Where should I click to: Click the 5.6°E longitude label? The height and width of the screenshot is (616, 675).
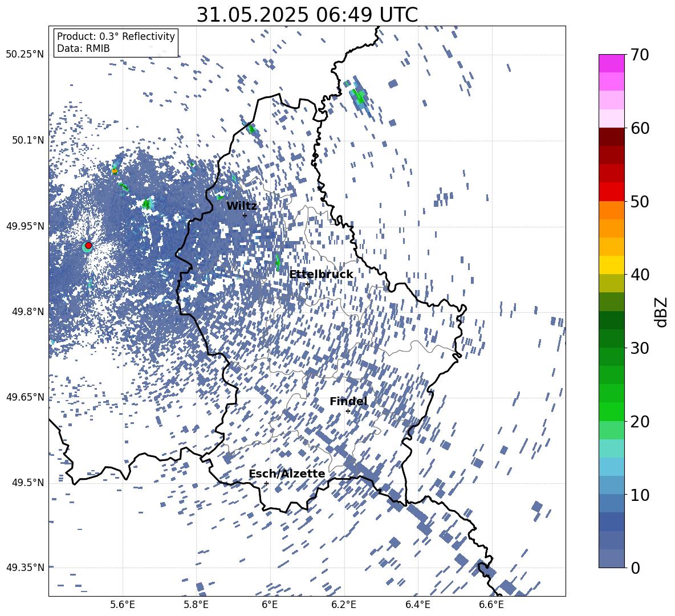coord(123,605)
